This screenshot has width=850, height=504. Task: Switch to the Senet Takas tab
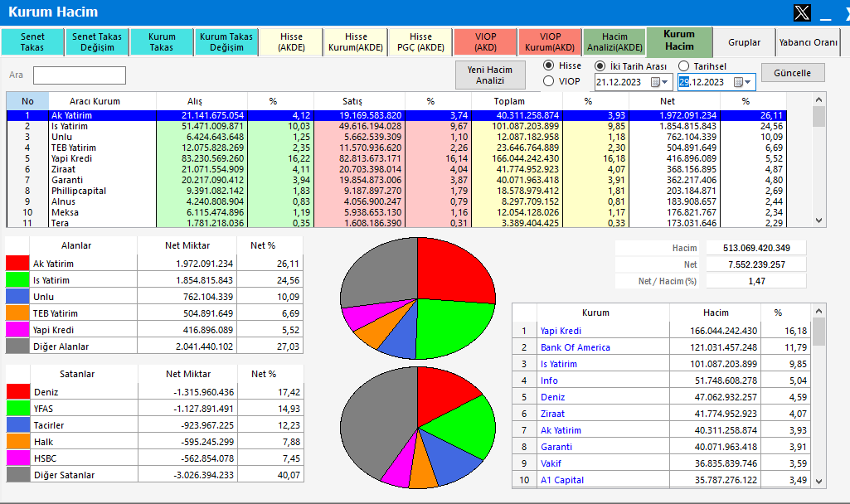[32, 42]
